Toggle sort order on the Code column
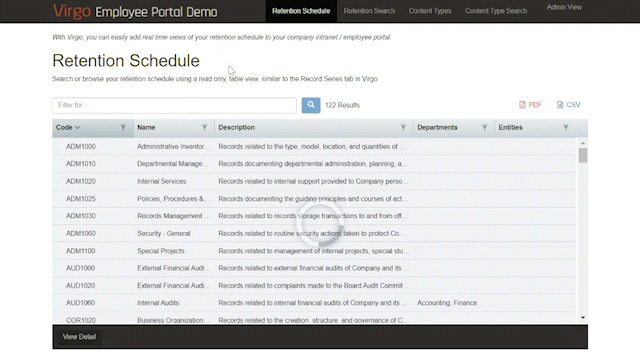The image size is (640, 360). [68, 127]
